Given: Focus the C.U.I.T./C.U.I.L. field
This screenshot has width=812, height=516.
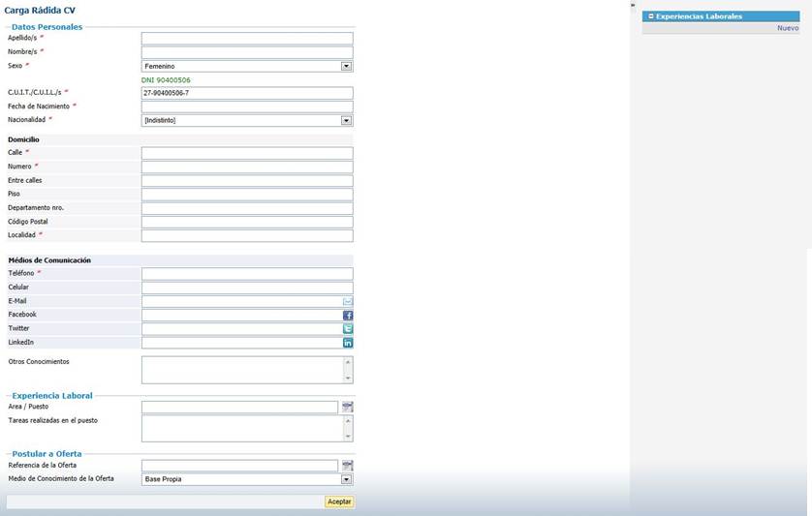Looking at the screenshot, I should pyautogui.click(x=246, y=94).
